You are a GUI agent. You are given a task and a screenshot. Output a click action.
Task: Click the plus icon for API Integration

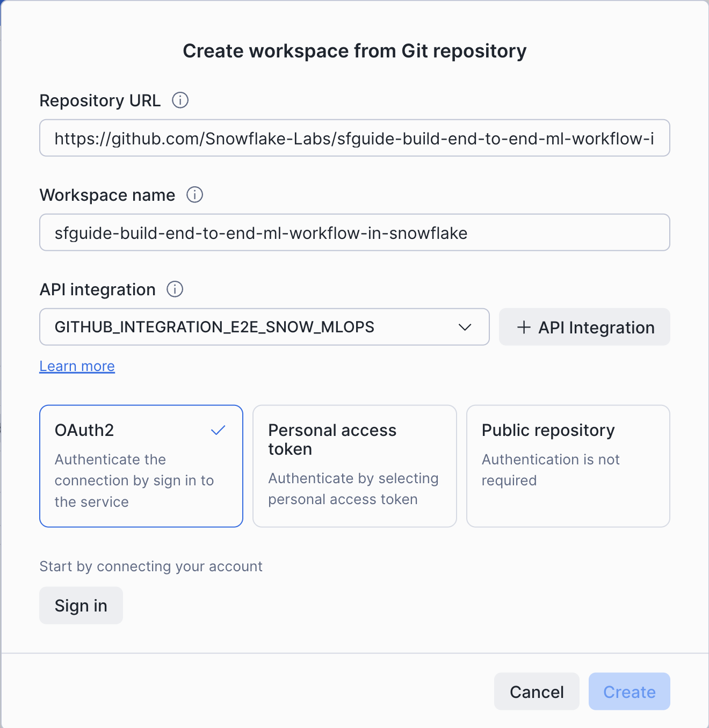click(x=524, y=327)
